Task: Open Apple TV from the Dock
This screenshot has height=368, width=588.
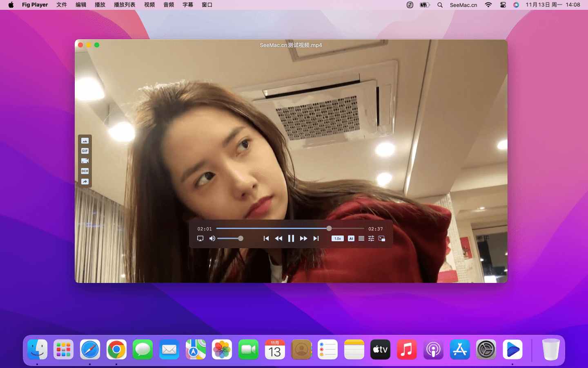Action: tap(380, 350)
